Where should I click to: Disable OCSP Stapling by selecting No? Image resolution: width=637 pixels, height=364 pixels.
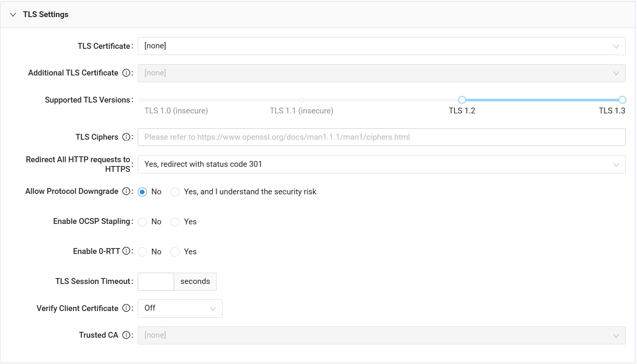(142, 222)
